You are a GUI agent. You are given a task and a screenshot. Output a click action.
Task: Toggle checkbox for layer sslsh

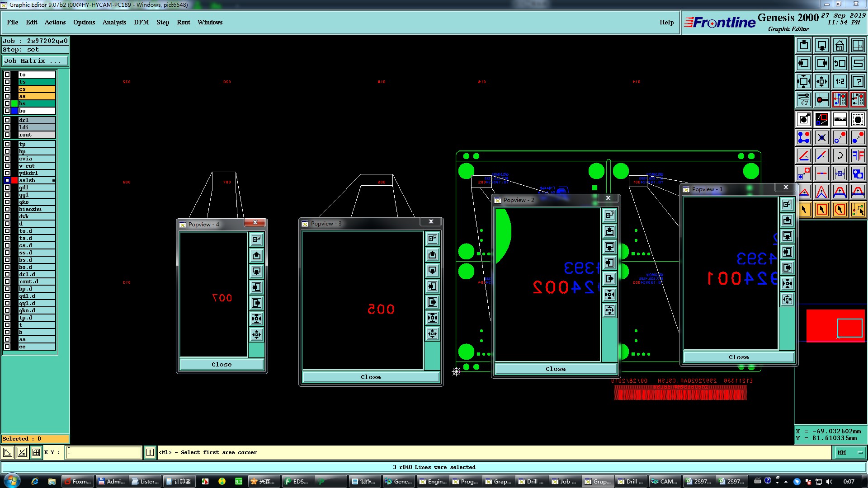tap(7, 180)
